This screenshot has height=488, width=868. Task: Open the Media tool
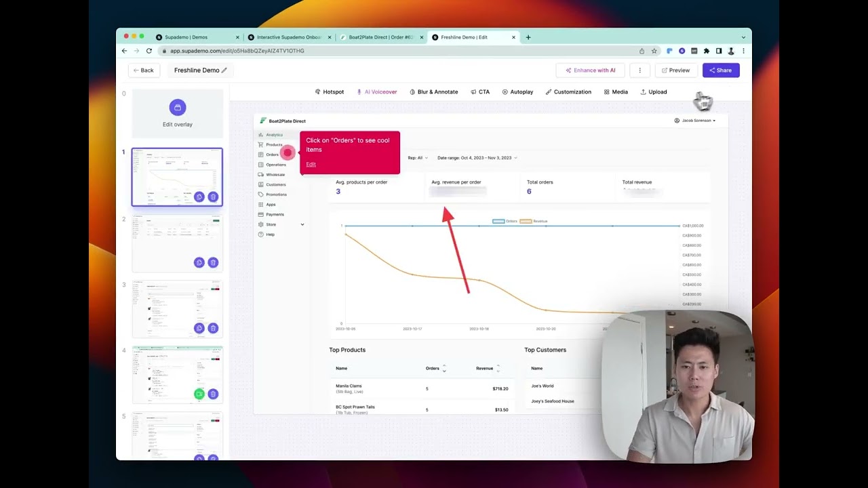[x=616, y=91]
